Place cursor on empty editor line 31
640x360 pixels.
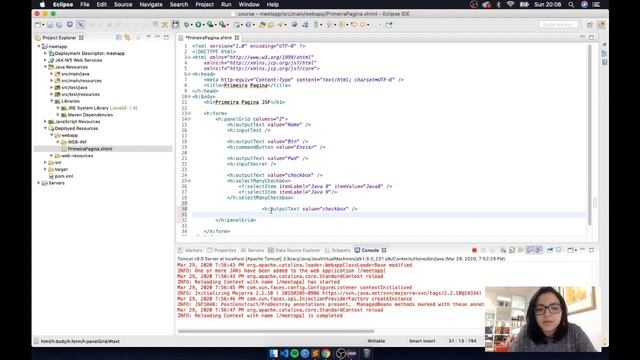[x=389, y=214]
